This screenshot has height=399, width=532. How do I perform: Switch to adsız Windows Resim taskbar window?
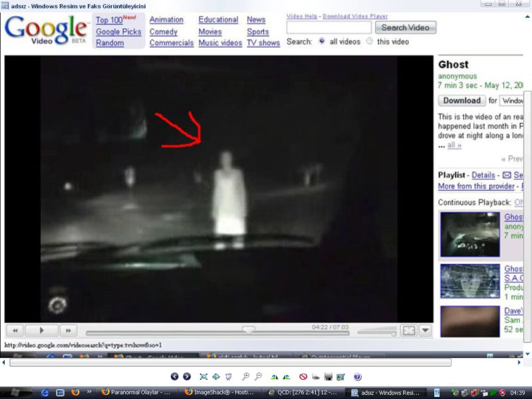tap(385, 392)
